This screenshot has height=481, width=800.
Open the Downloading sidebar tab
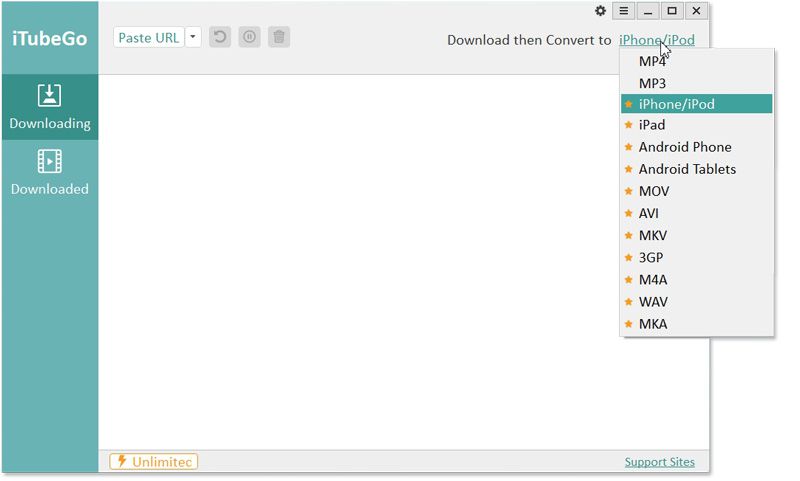tap(50, 107)
